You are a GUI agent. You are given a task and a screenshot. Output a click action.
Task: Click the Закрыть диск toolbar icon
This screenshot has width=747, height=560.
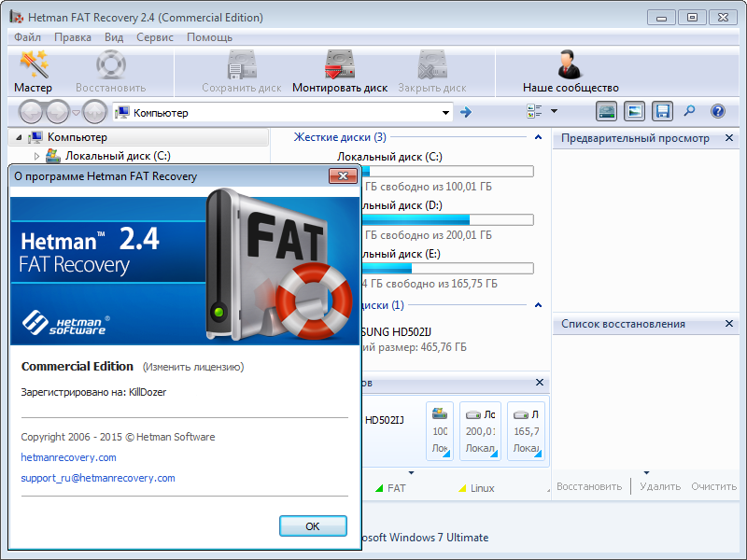tap(432, 72)
